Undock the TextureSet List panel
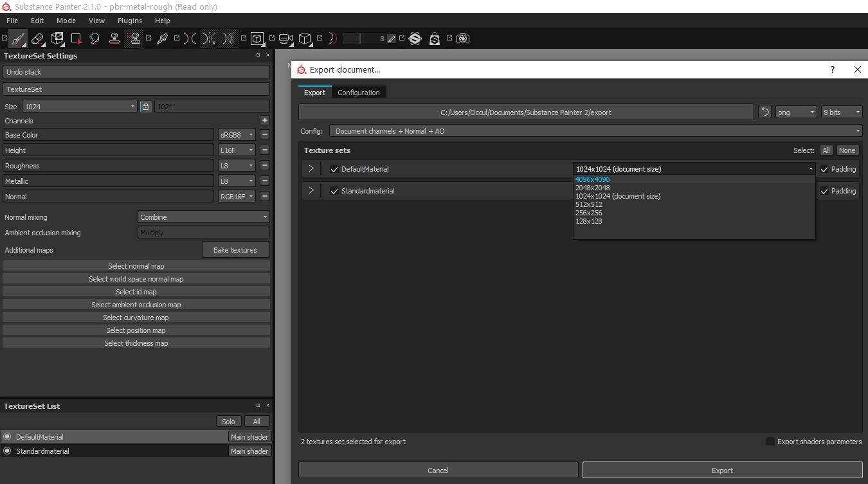Viewport: 868px width, 484px height. point(258,406)
